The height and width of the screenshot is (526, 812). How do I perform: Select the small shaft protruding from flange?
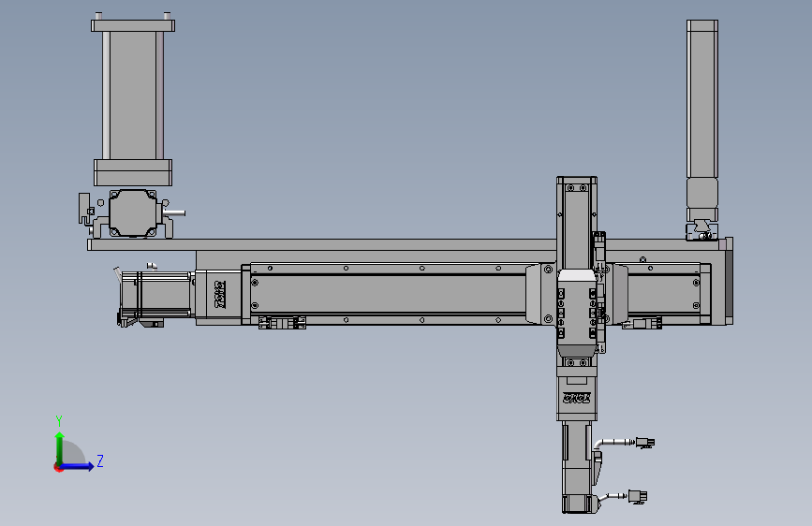pyautogui.click(x=175, y=212)
